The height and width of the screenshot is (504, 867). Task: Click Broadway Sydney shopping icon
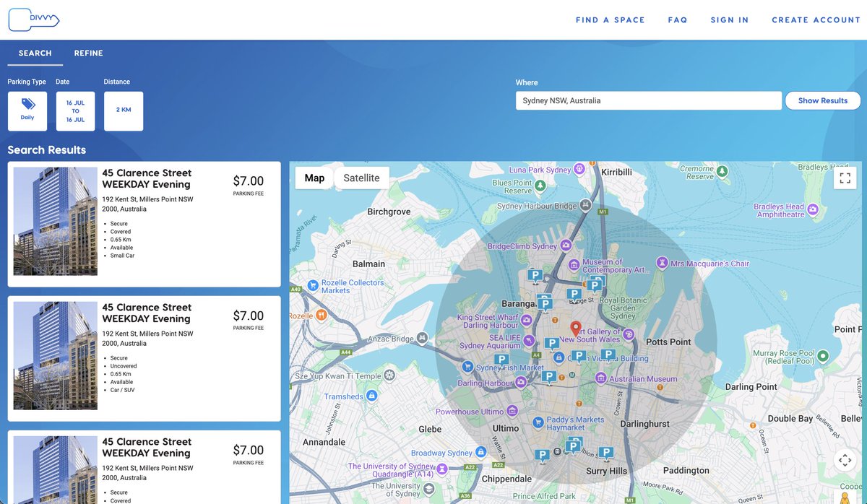480,453
